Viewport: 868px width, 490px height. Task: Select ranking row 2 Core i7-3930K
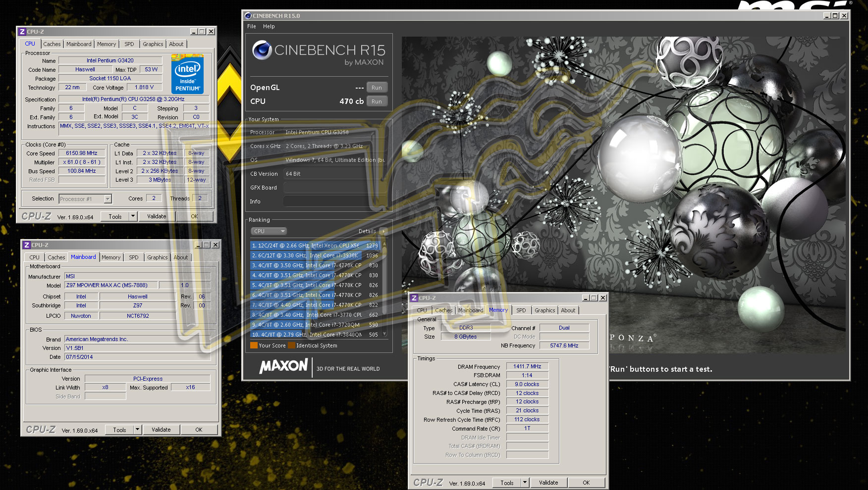315,255
